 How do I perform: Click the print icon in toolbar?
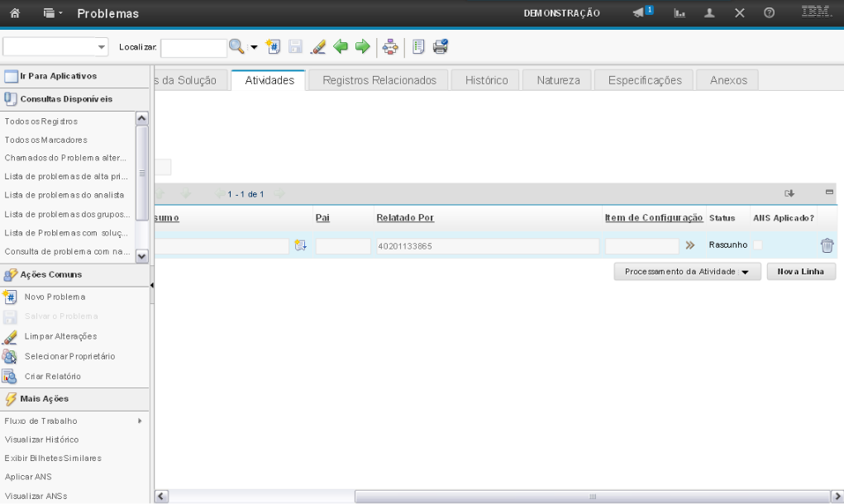[x=441, y=47]
